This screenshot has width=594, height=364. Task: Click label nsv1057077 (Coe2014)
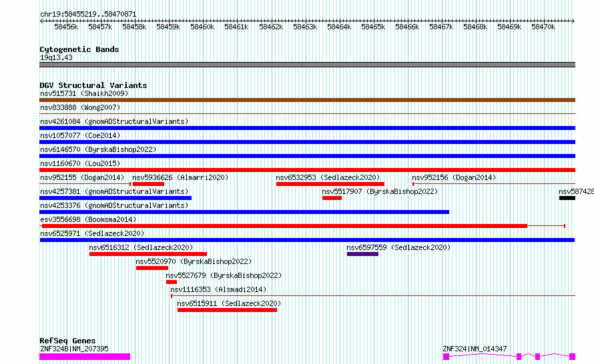[x=80, y=135]
